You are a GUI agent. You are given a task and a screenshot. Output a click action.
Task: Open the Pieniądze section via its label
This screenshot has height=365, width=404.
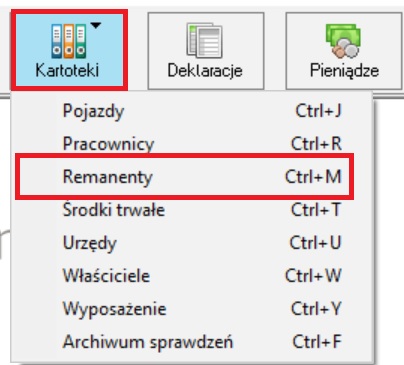(344, 71)
